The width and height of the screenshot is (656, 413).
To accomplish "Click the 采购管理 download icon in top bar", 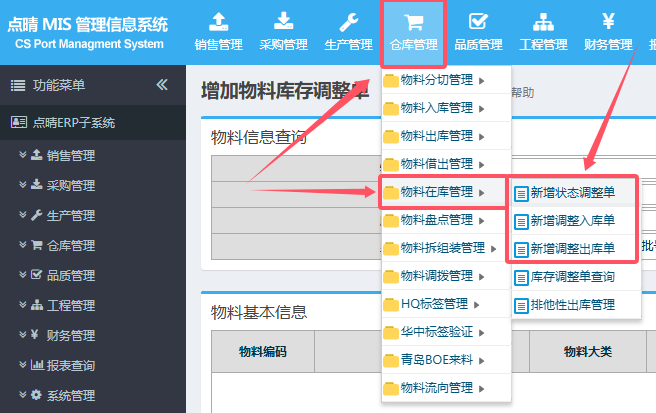I will [x=283, y=22].
